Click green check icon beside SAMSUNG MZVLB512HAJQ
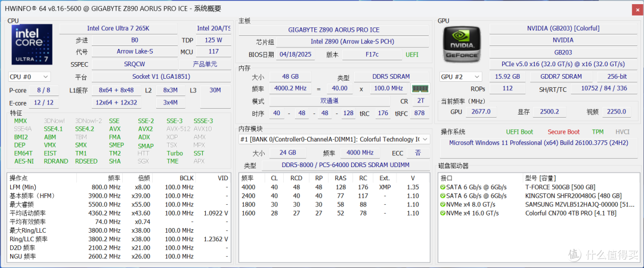644x268 pixels. click(442, 205)
